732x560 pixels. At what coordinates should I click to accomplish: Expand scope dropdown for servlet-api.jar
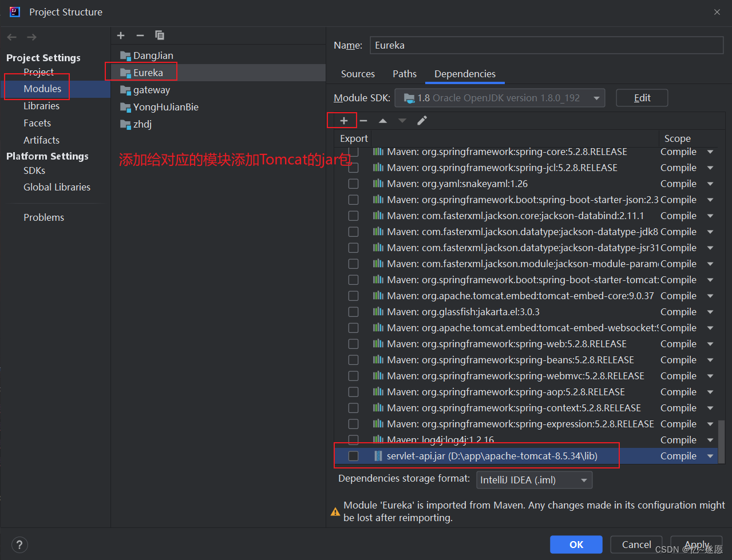(x=710, y=456)
